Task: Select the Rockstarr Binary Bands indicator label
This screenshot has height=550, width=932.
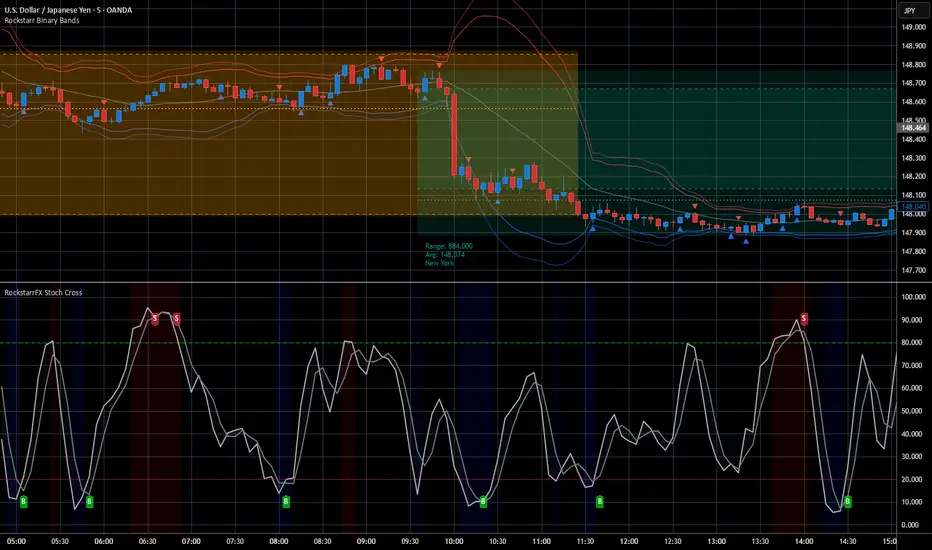Action: pos(46,22)
